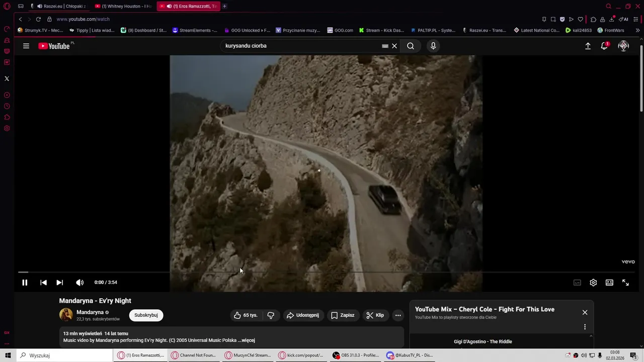Screen dimensions: 644x362
Task: Open the playlist panel three-dot options
Action: [585, 327]
